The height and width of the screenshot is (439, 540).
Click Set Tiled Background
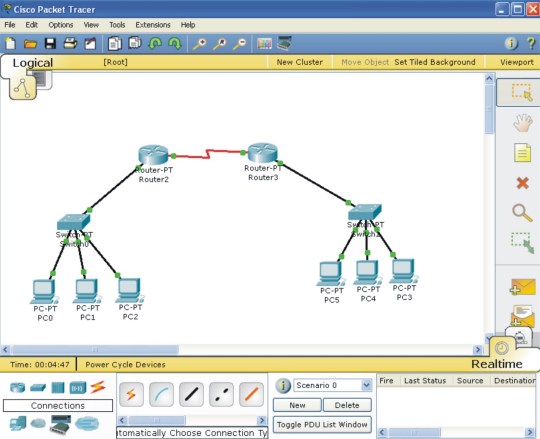(435, 62)
